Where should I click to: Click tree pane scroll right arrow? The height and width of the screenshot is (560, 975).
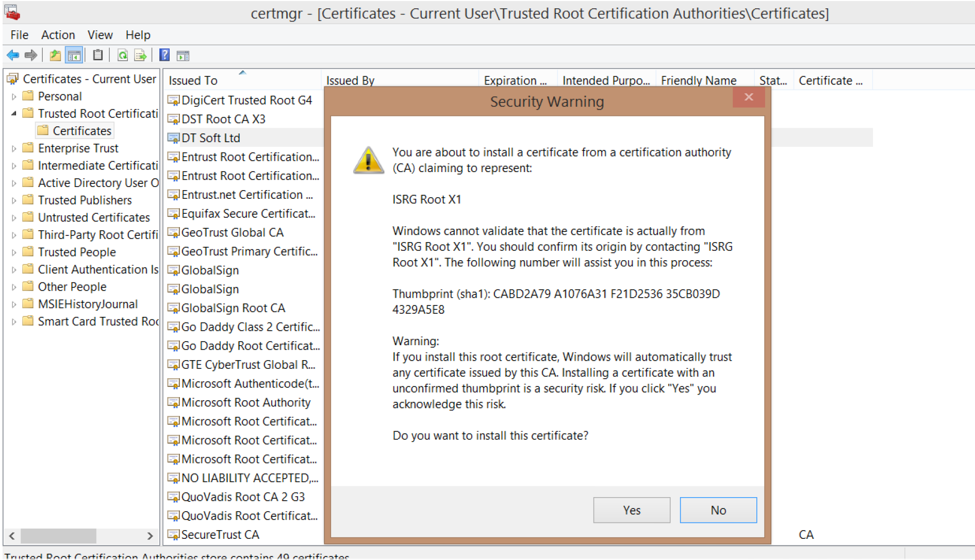point(150,536)
